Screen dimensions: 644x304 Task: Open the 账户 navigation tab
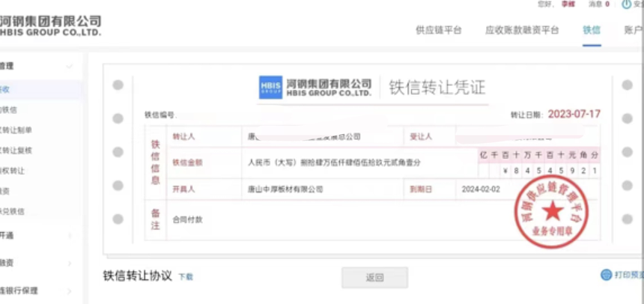point(634,30)
